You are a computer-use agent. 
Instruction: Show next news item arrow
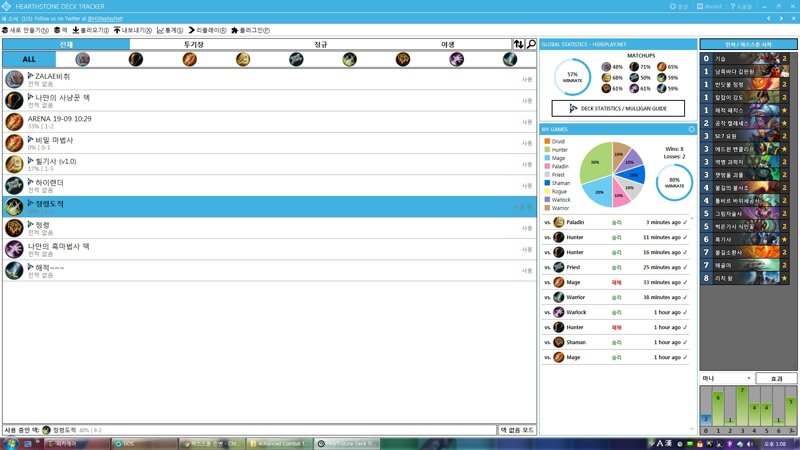pyautogui.click(x=781, y=18)
